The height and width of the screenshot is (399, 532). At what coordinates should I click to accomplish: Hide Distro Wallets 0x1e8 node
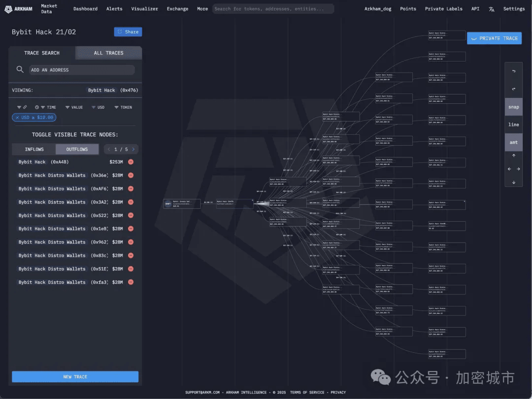131,228
